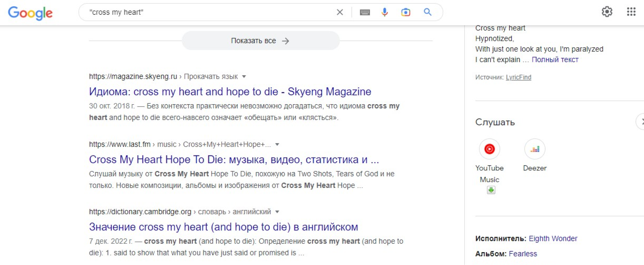Click the https://www.last.fm breadcrumb URL
644x265 pixels.
120,144
